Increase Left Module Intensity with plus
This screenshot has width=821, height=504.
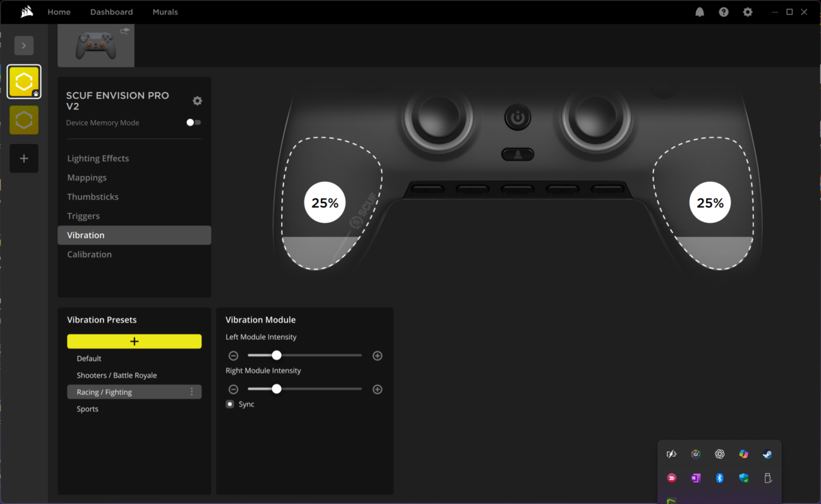click(378, 356)
